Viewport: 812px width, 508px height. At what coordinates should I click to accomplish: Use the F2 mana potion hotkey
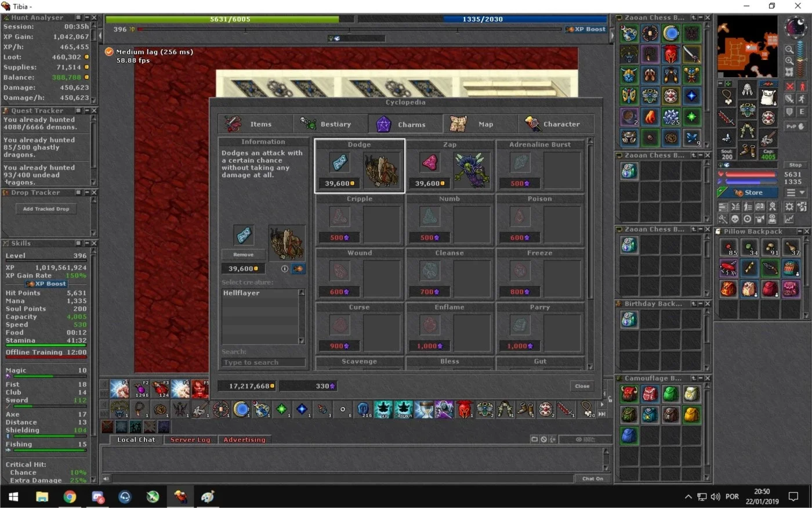(141, 389)
